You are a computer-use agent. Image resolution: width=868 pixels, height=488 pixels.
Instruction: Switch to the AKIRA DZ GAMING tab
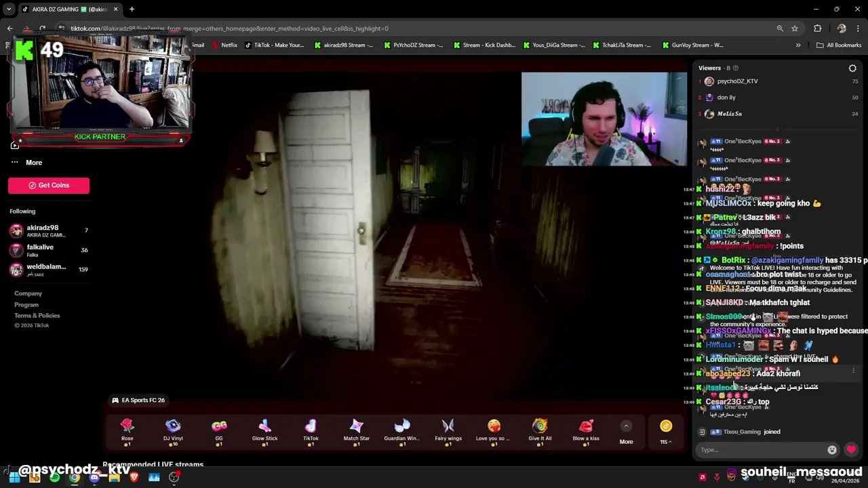pos(68,9)
